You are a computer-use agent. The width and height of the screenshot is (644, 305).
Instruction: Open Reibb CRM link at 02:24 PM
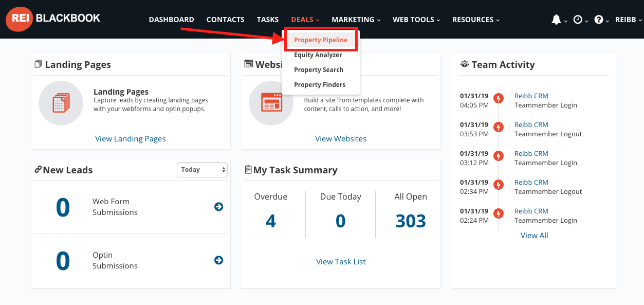531,211
